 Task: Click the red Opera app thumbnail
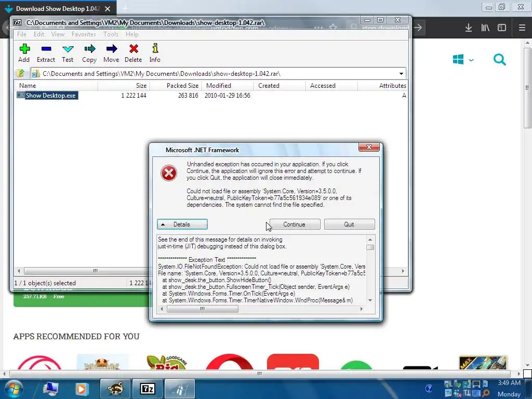click(x=230, y=362)
